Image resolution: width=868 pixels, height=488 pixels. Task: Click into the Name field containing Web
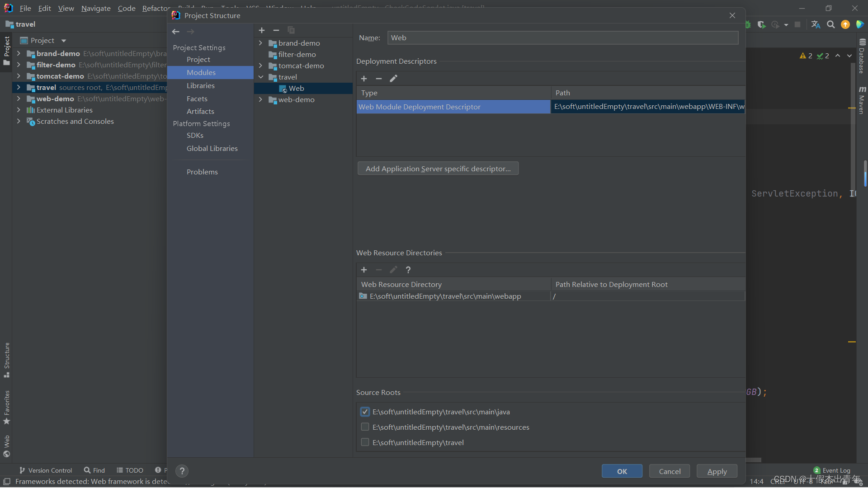point(563,38)
